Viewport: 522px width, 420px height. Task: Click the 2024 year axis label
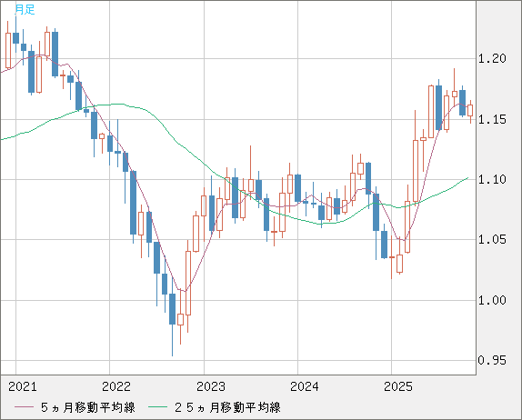(305, 386)
